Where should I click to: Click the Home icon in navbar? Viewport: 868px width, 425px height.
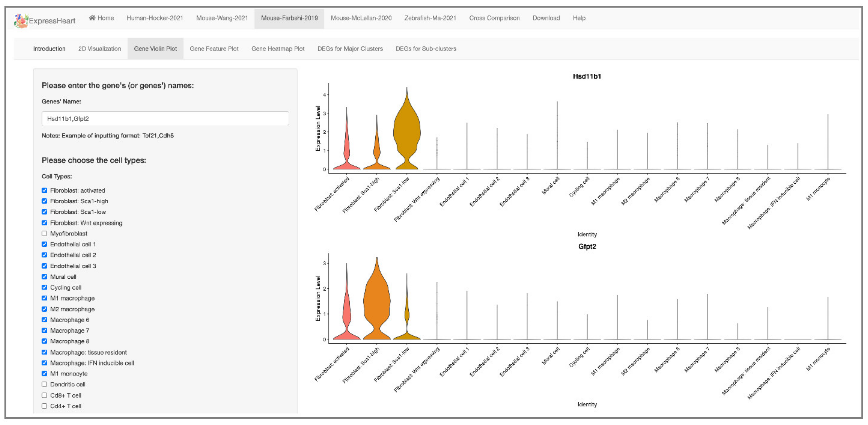(92, 18)
